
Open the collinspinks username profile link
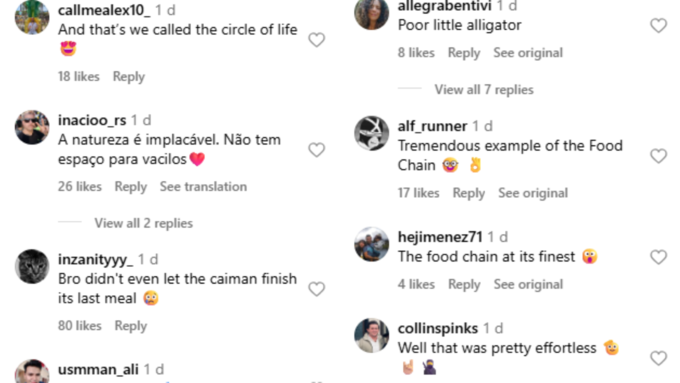438,328
